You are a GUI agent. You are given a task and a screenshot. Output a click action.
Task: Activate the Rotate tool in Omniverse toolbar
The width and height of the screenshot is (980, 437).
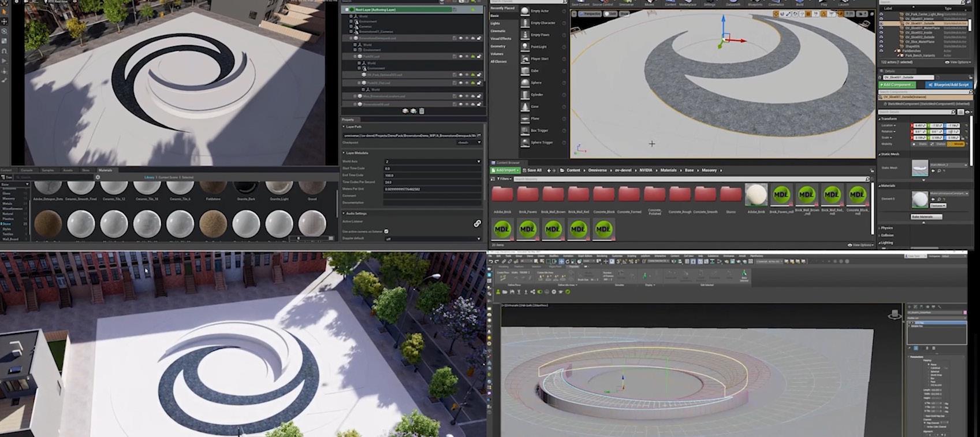click(x=4, y=31)
